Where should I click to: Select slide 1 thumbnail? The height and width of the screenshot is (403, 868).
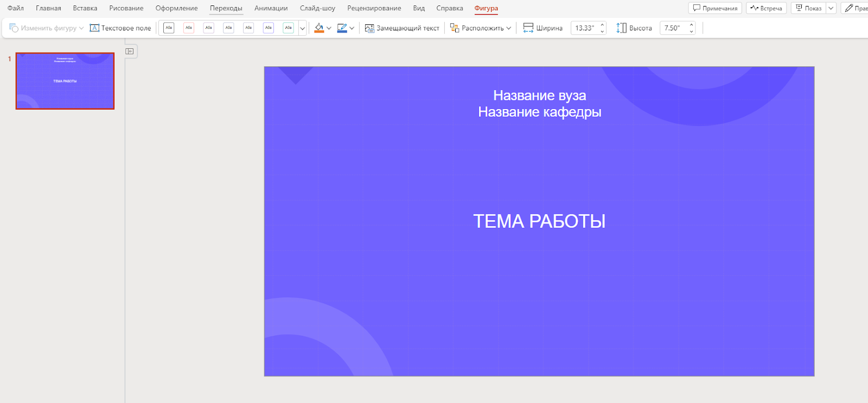[65, 81]
